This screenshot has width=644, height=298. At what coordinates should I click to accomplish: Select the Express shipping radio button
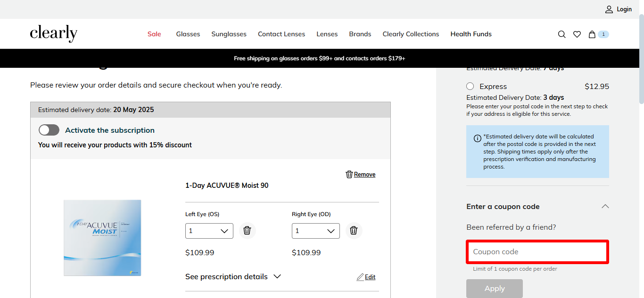[x=470, y=86]
